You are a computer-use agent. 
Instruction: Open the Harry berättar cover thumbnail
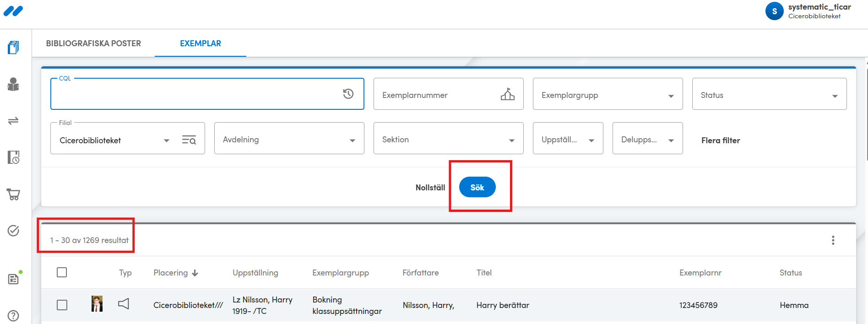(97, 304)
